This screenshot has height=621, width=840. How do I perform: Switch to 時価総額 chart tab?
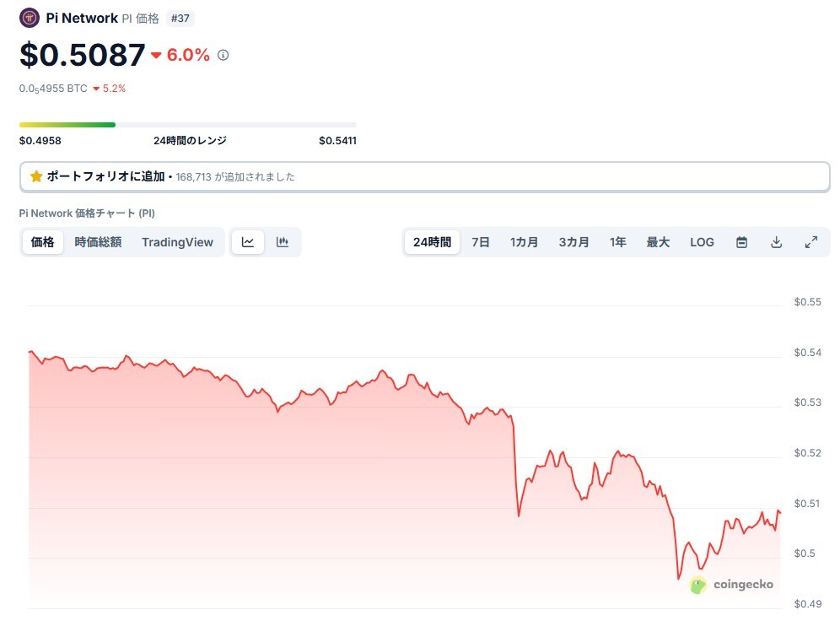coord(98,242)
